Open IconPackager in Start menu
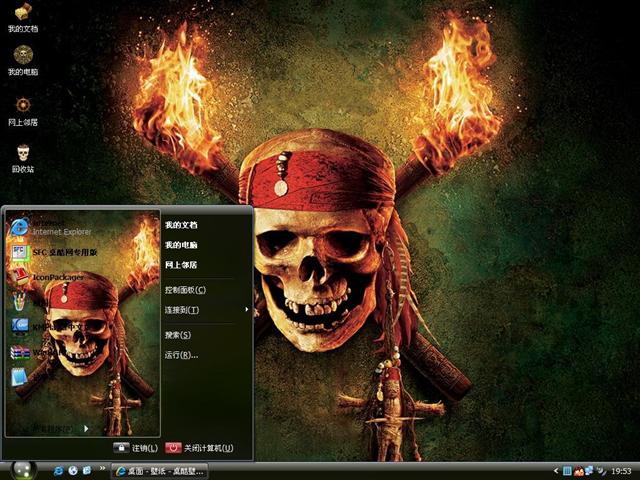Viewport: 640px width, 480px height. tap(47, 277)
